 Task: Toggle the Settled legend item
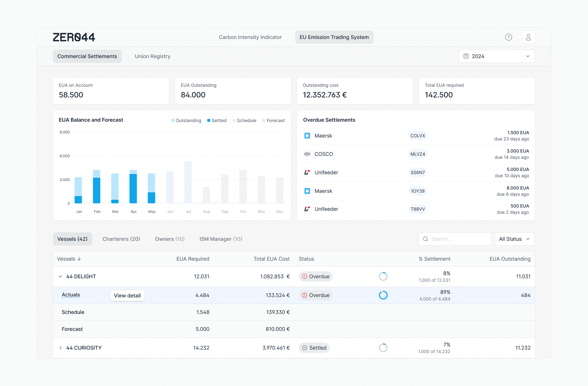click(217, 120)
